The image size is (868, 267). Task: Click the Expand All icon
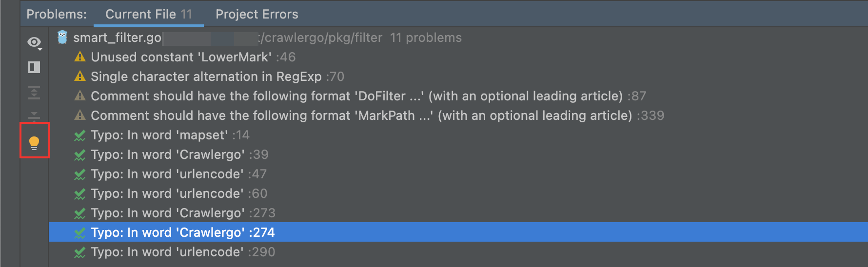[34, 93]
